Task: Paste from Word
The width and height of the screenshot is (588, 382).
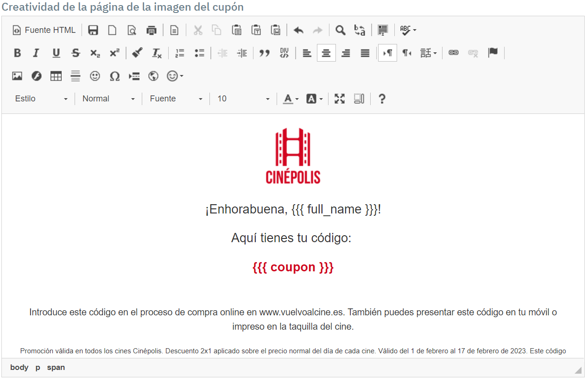Action: pos(275,30)
